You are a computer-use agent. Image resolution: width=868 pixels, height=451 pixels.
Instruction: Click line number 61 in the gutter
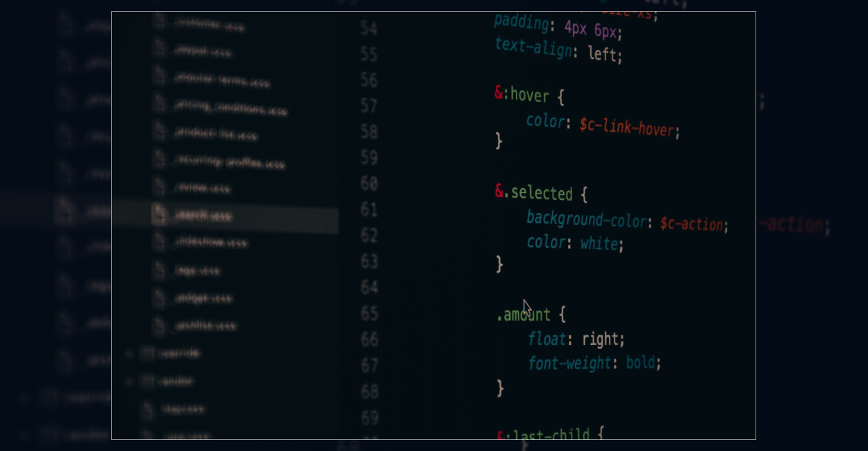pos(369,209)
